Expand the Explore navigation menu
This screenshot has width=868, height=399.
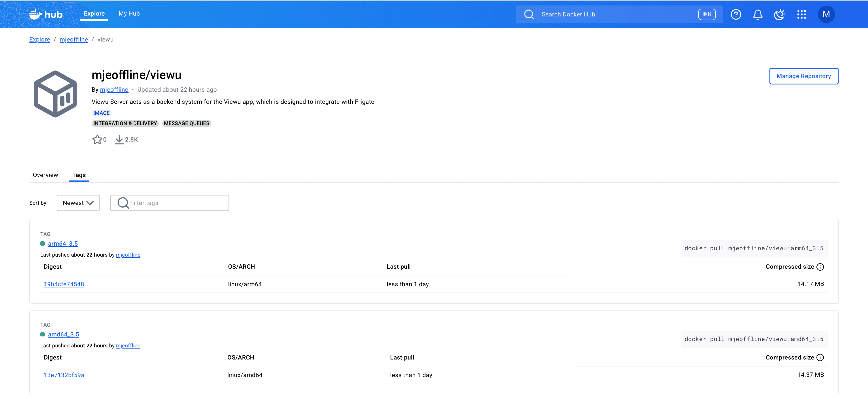[94, 14]
